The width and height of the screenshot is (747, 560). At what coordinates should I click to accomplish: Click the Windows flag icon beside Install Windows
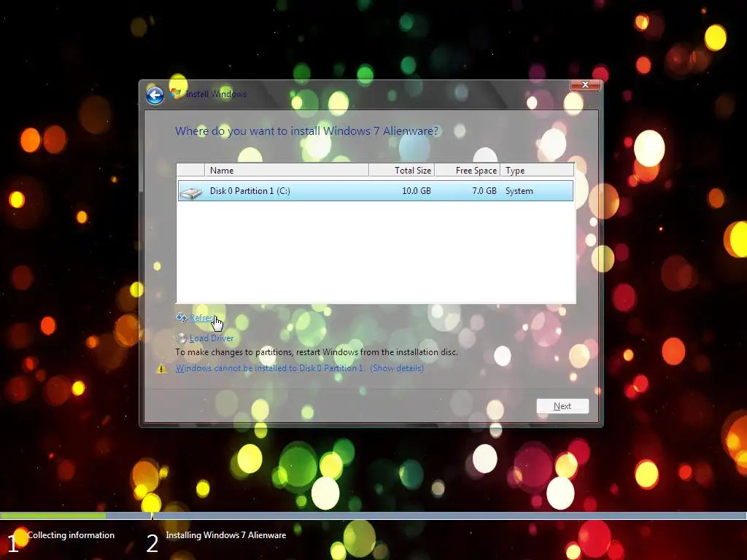(x=177, y=93)
